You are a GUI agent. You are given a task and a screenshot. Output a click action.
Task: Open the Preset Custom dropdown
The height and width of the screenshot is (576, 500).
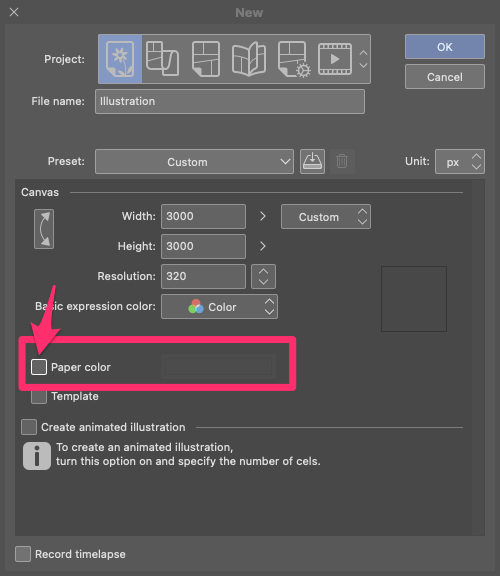click(x=194, y=162)
